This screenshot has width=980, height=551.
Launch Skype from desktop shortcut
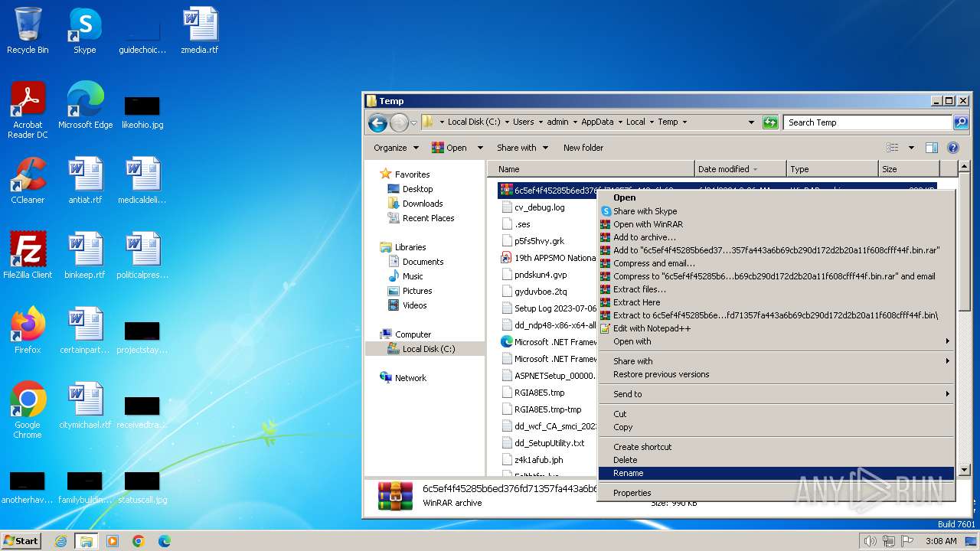point(85,31)
